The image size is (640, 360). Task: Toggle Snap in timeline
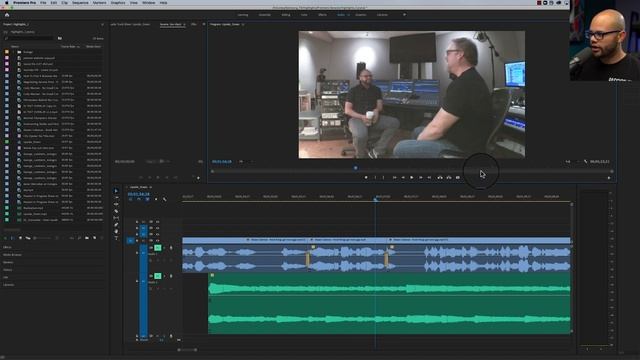pos(139,200)
